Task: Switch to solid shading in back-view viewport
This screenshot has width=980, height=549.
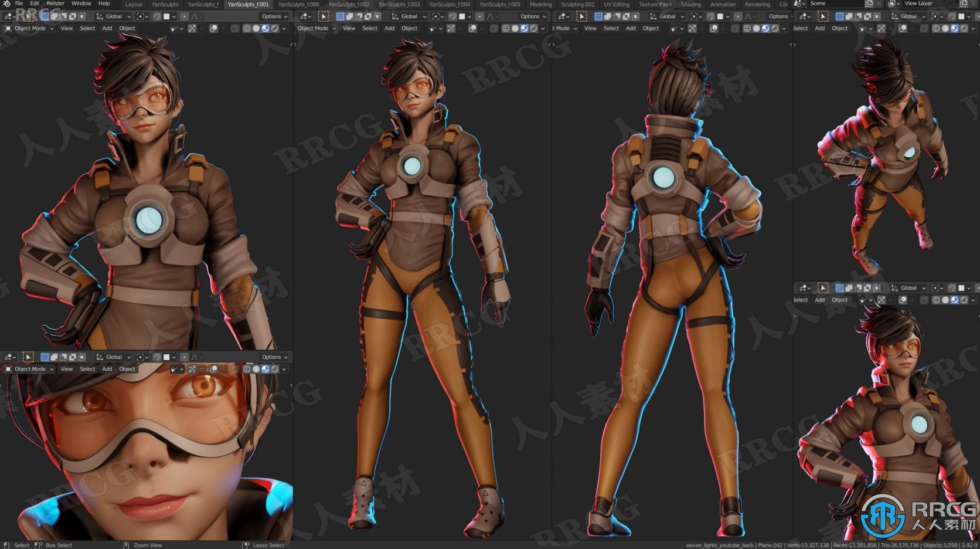Action: 756,28
